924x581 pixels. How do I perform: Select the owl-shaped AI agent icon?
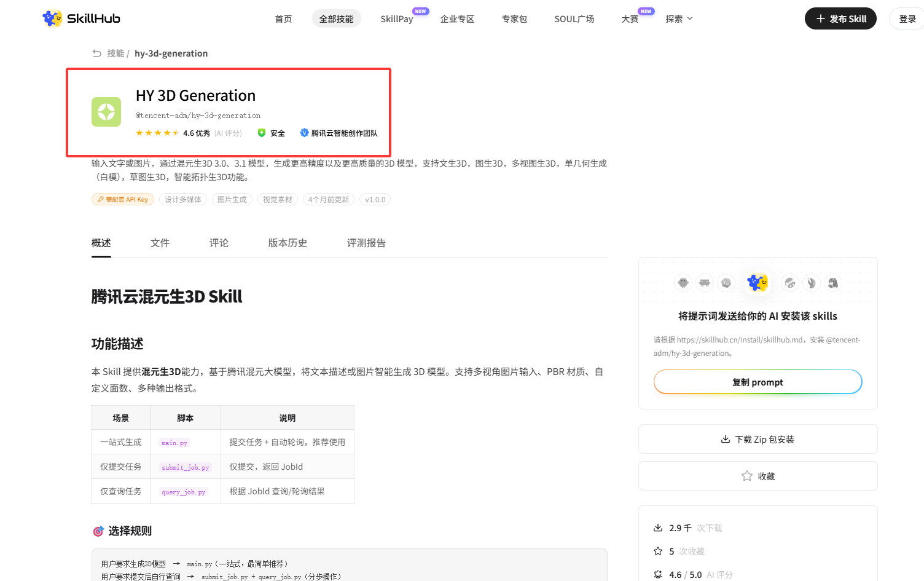(683, 283)
